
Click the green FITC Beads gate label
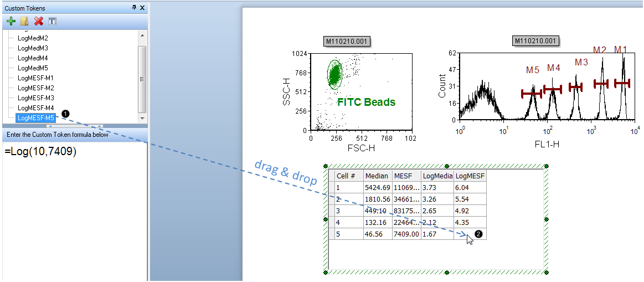[x=366, y=102]
